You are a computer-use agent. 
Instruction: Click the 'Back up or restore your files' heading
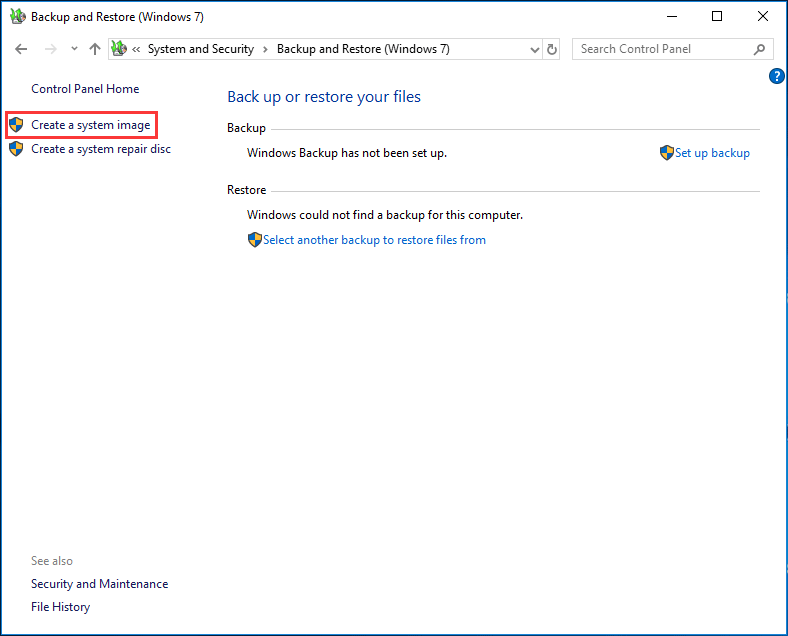(x=324, y=97)
